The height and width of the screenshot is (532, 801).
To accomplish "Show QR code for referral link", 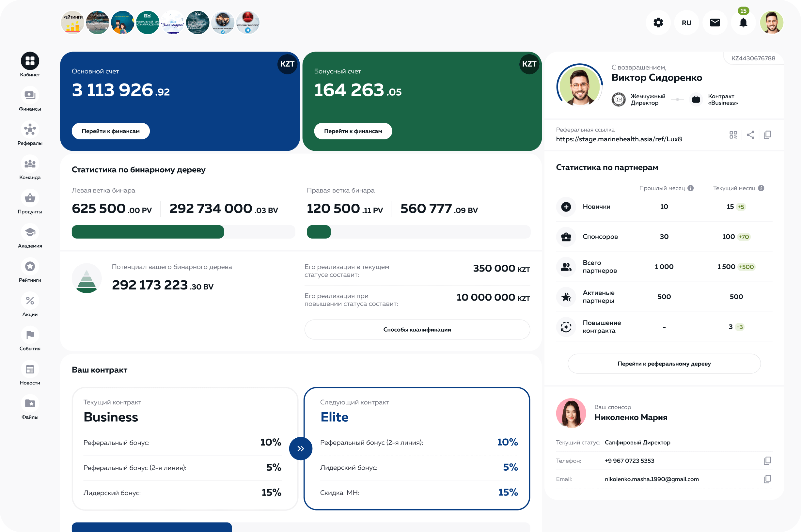I will click(x=733, y=135).
